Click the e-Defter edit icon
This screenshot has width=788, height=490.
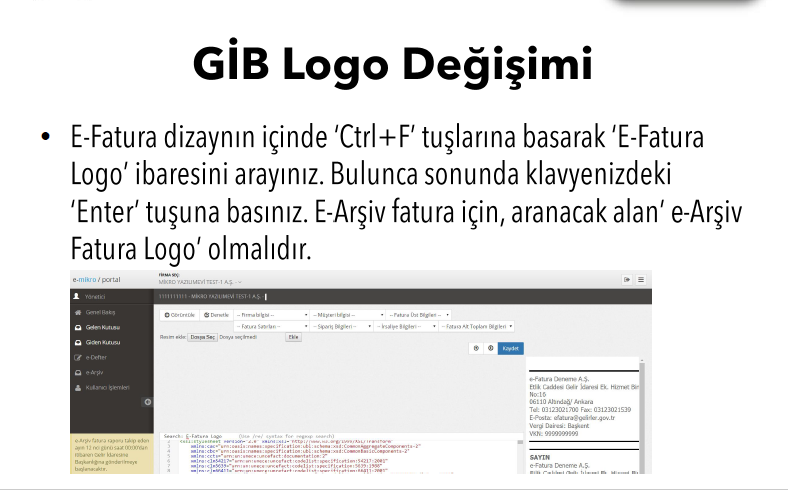tap(79, 356)
